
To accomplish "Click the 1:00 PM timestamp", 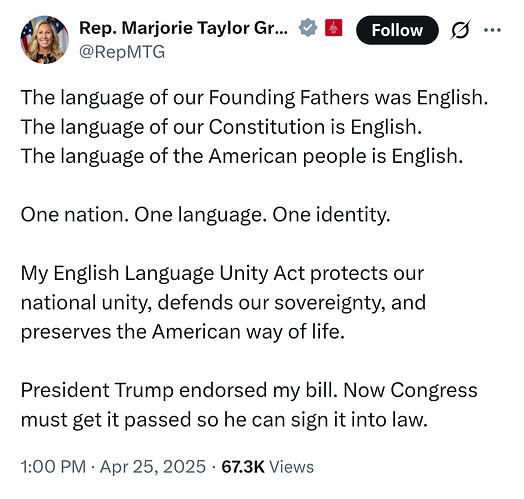I will click(53, 467).
